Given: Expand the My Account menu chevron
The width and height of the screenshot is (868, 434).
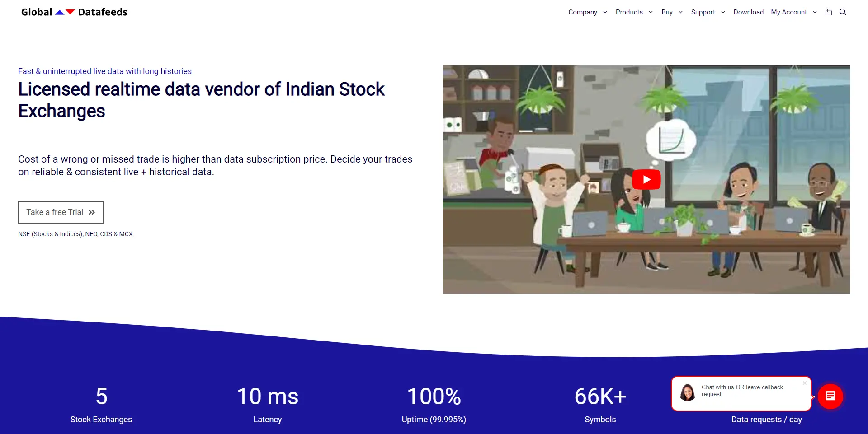Looking at the screenshot, I should point(815,12).
